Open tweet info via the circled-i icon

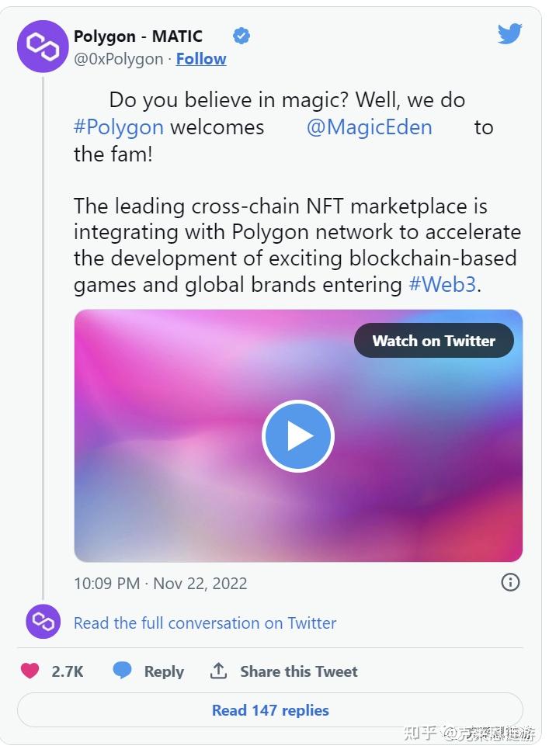[x=510, y=582]
